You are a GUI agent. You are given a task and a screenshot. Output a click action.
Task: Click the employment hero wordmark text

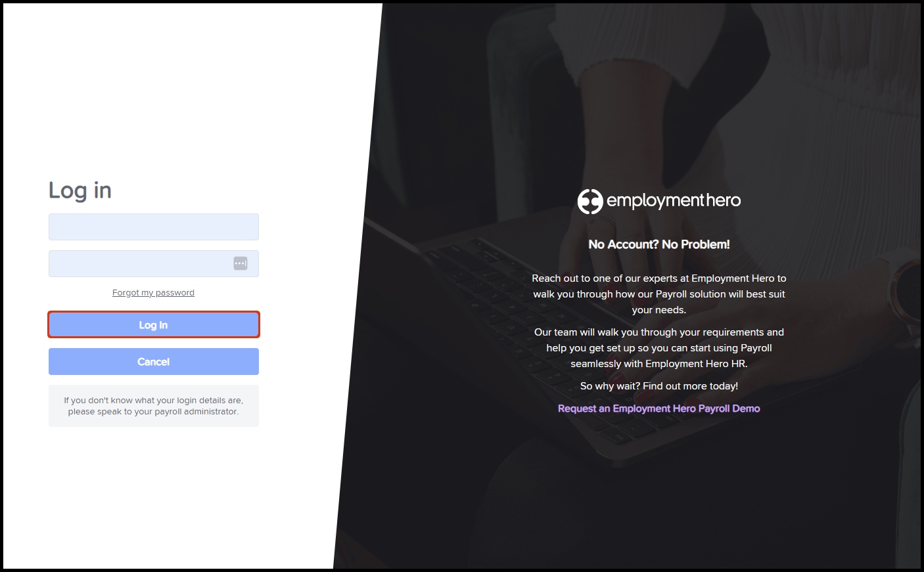coord(674,201)
